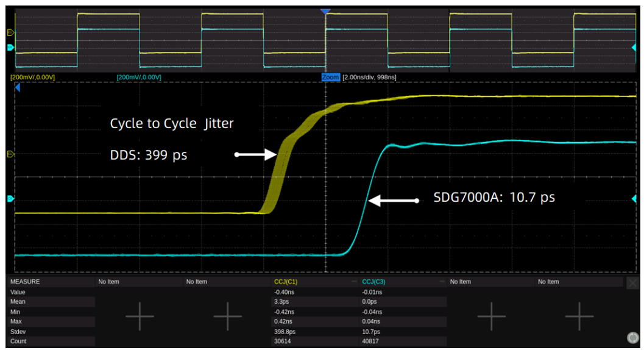644x350 pixels.
Task: Click the round reset statistics icon
Action: (x=633, y=338)
